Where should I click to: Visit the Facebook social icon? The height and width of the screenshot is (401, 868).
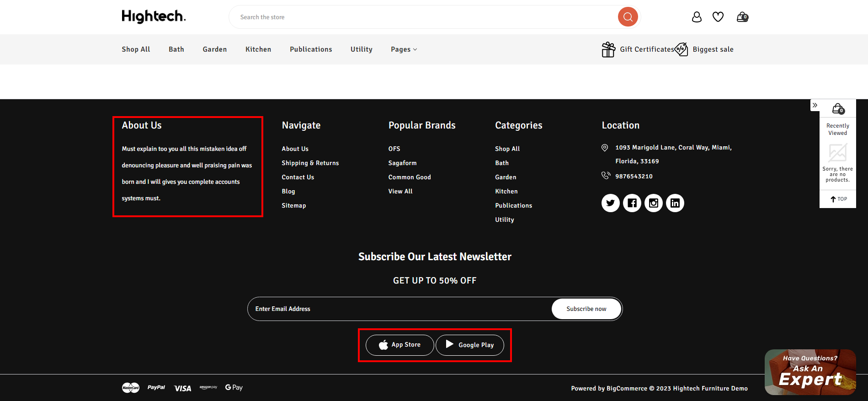(632, 203)
